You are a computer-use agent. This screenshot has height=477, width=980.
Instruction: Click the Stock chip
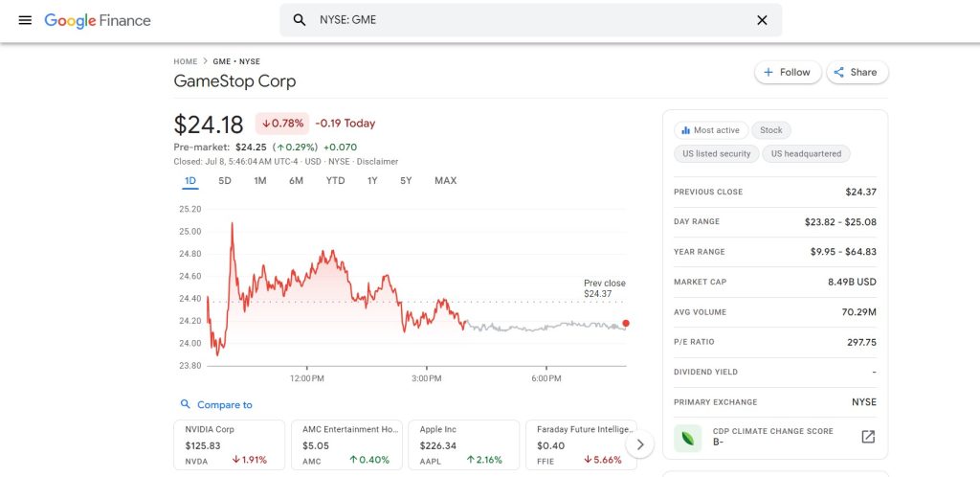[x=771, y=130]
